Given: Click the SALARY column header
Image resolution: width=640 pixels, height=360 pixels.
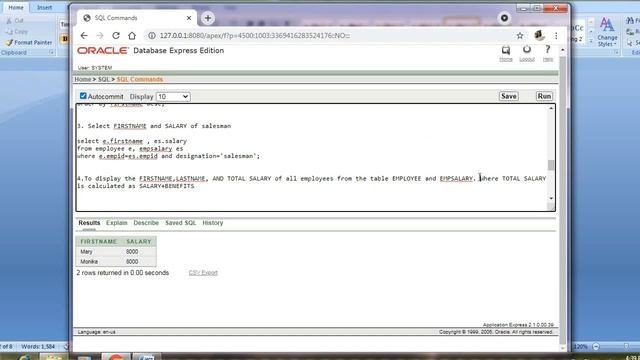Looking at the screenshot, I should 139,242.
